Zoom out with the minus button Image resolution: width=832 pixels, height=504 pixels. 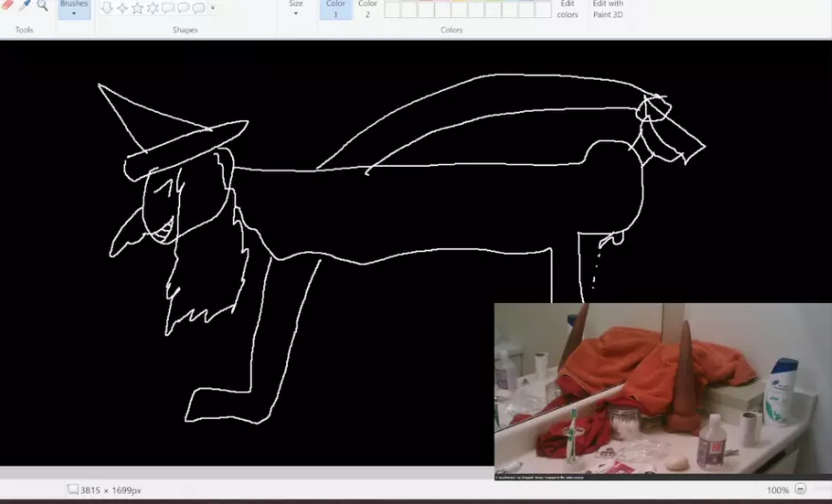coord(801,489)
